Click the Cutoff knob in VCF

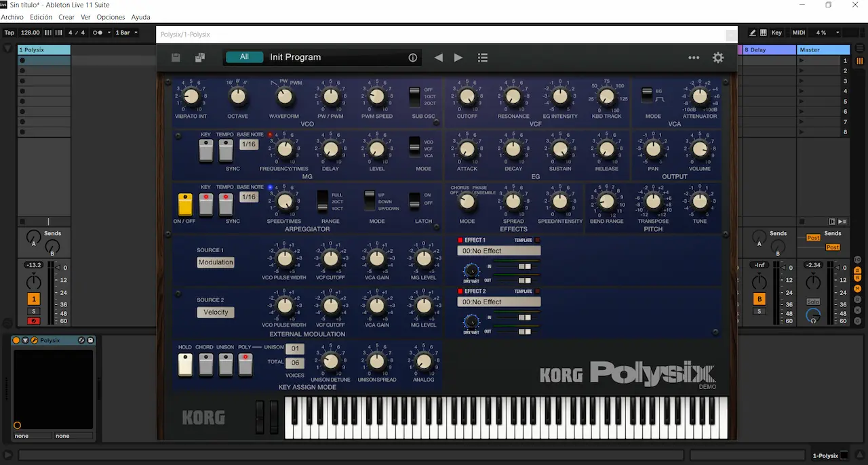467,97
